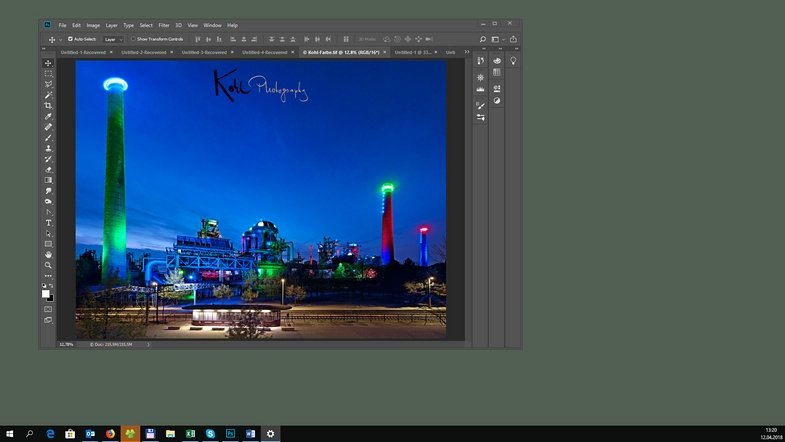Select the Healing Brush tool
Screen dimensions: 785x442
pos(48,127)
